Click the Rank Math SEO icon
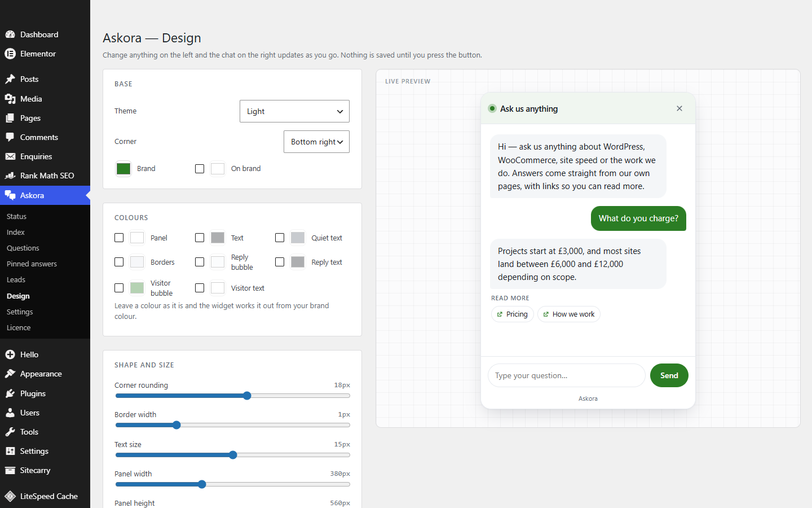 (x=10, y=176)
